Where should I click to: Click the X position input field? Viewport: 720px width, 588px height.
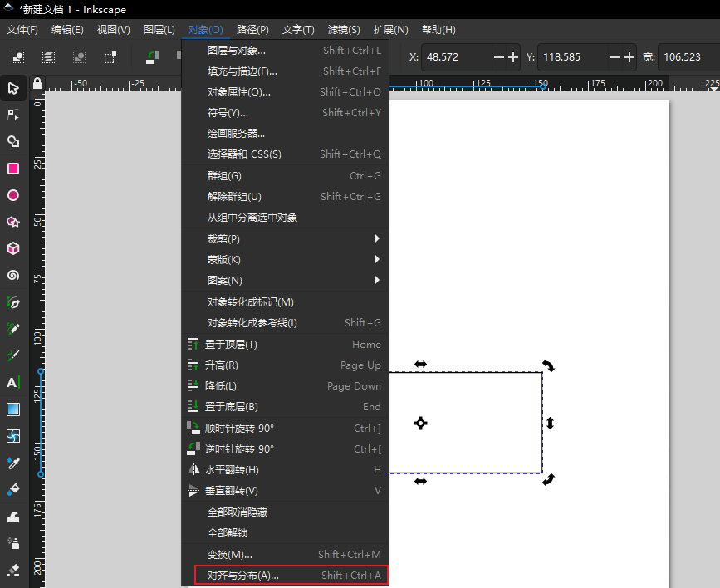click(x=457, y=57)
